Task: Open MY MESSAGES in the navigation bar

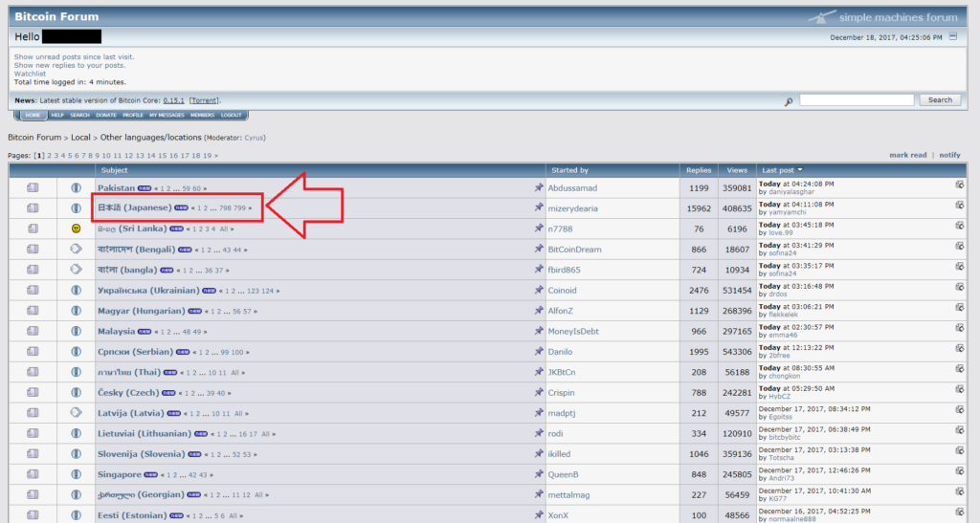Action: pyautogui.click(x=166, y=115)
